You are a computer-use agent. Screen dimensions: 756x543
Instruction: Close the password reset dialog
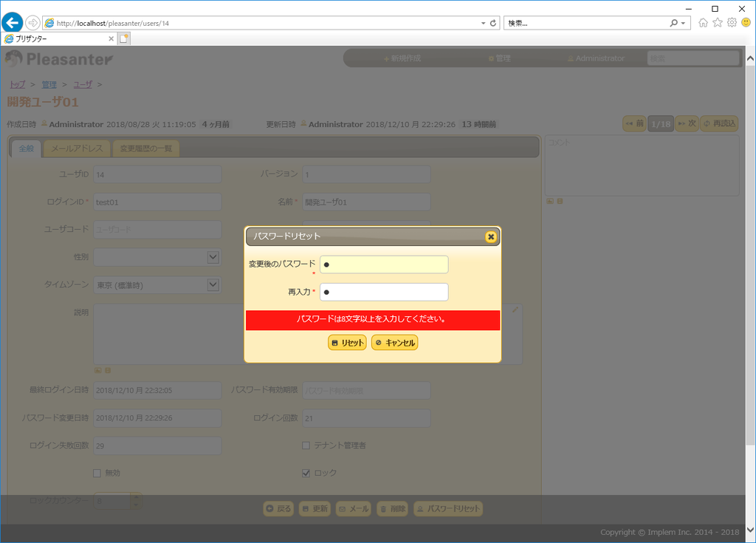click(x=491, y=237)
